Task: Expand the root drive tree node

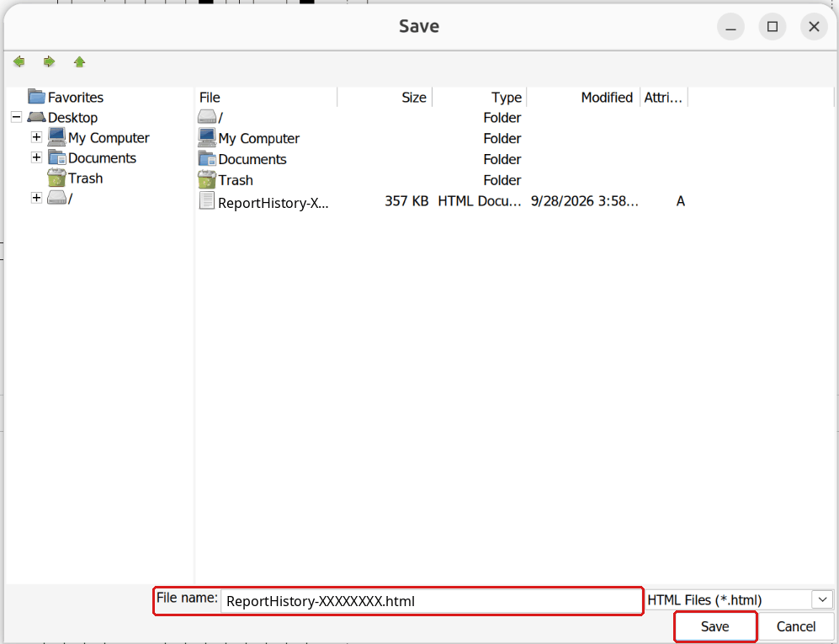Action: tap(36, 198)
